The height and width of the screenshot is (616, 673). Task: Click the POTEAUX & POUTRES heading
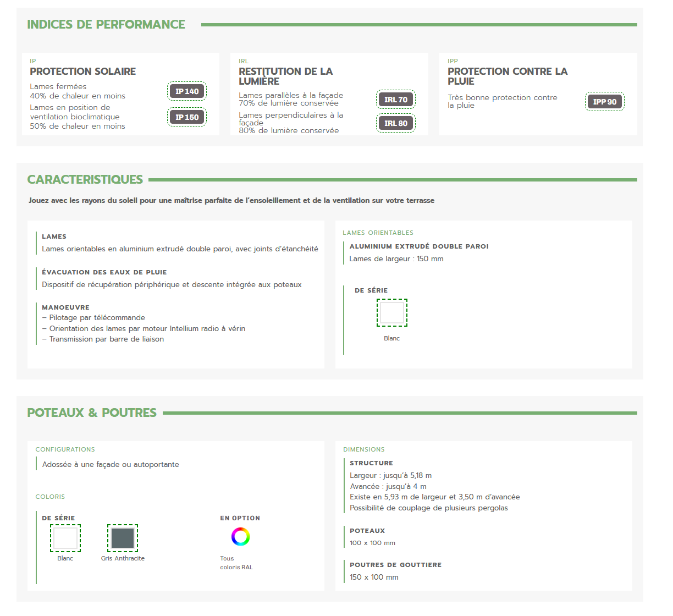(92, 413)
